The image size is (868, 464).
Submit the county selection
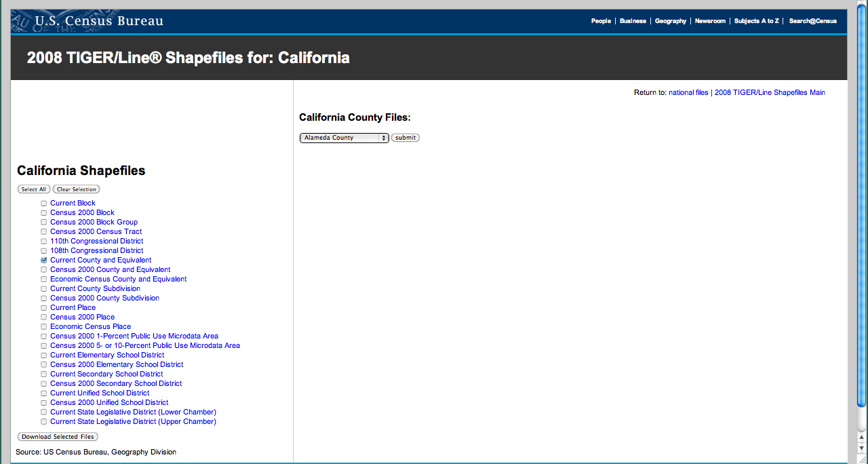(406, 138)
